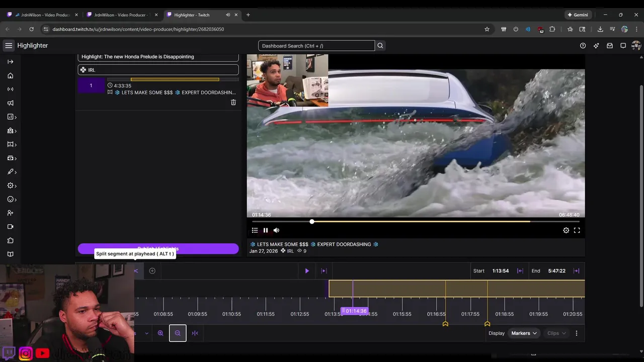Open the sparkle icon in Twitch header
This screenshot has width=644, height=362.
click(596, 46)
